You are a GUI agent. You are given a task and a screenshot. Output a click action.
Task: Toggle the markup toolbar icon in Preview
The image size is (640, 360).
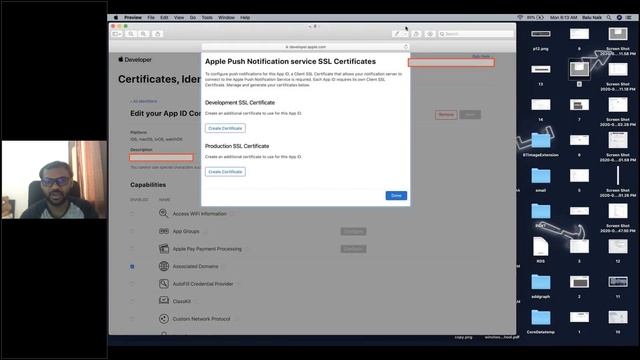430,34
